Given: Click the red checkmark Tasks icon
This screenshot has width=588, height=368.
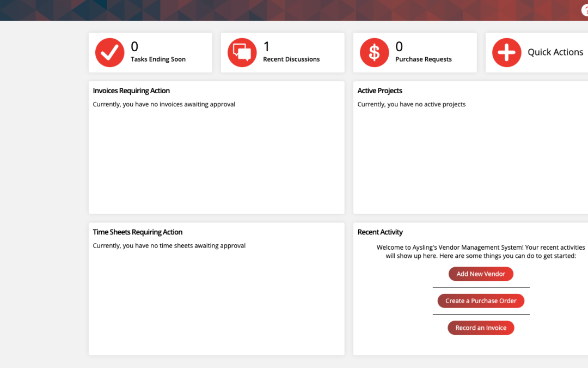Looking at the screenshot, I should (x=109, y=52).
